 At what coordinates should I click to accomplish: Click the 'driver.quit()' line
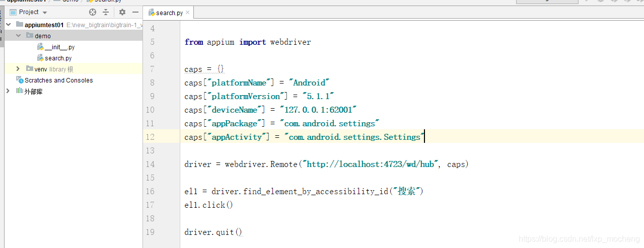coord(213,232)
